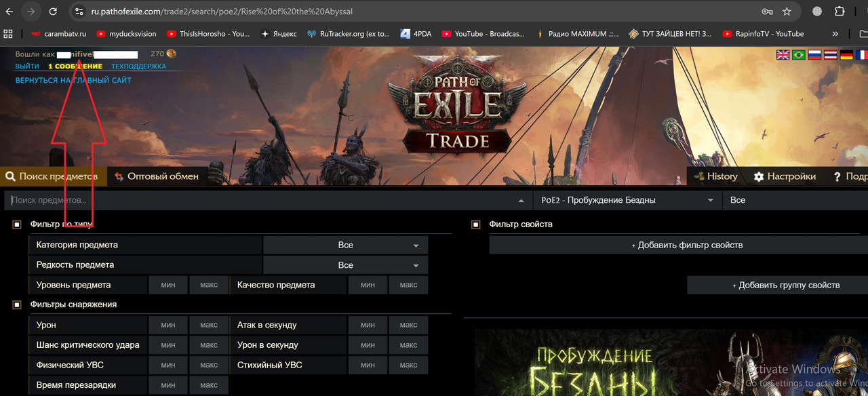Expand the item search list arrow
Viewport: 868px width, 396px height.
(521, 201)
